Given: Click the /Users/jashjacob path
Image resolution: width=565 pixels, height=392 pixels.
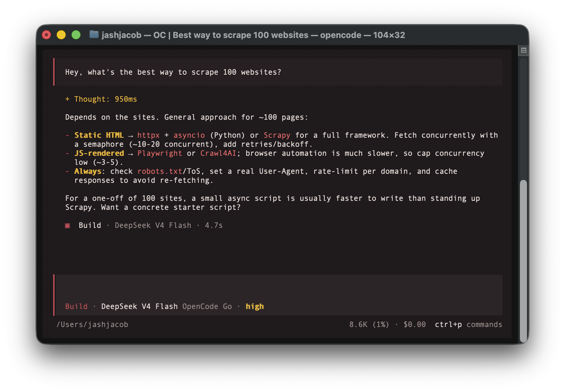Looking at the screenshot, I should (92, 324).
